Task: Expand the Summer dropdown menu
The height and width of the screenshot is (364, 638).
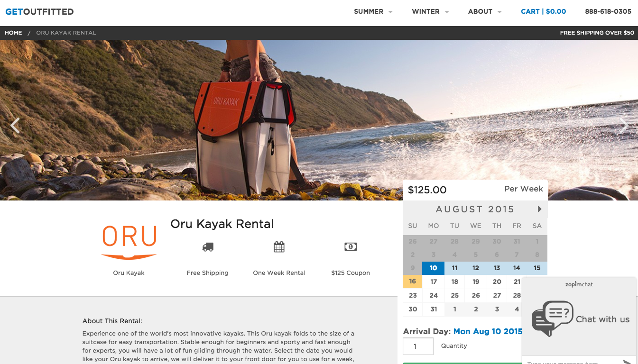Action: coord(373,11)
